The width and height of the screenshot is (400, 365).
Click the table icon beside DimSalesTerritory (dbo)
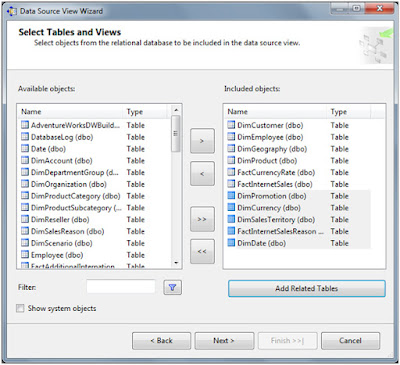pyautogui.click(x=231, y=219)
